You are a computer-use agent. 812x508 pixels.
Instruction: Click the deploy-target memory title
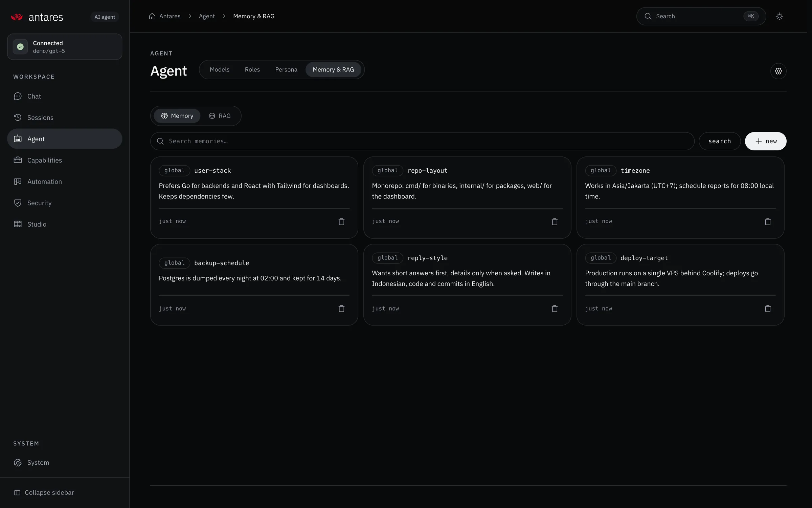point(644,258)
